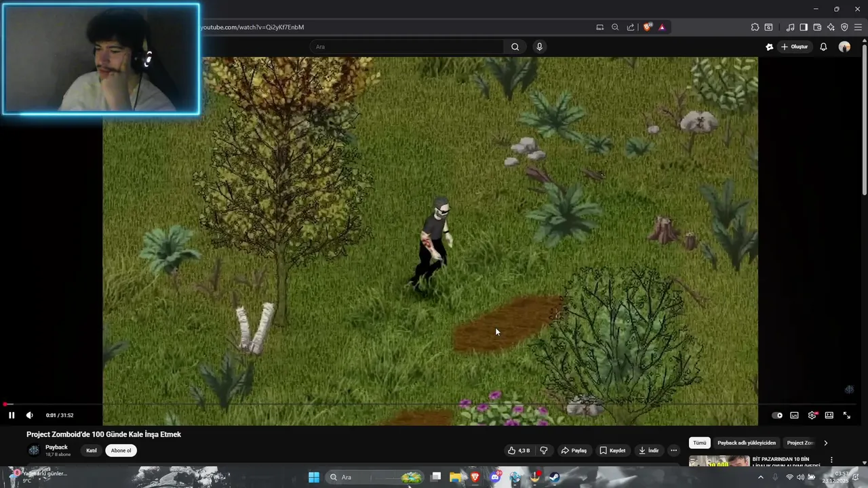868x488 pixels.
Task: Toggle the browser sidebar panel
Action: click(x=804, y=27)
